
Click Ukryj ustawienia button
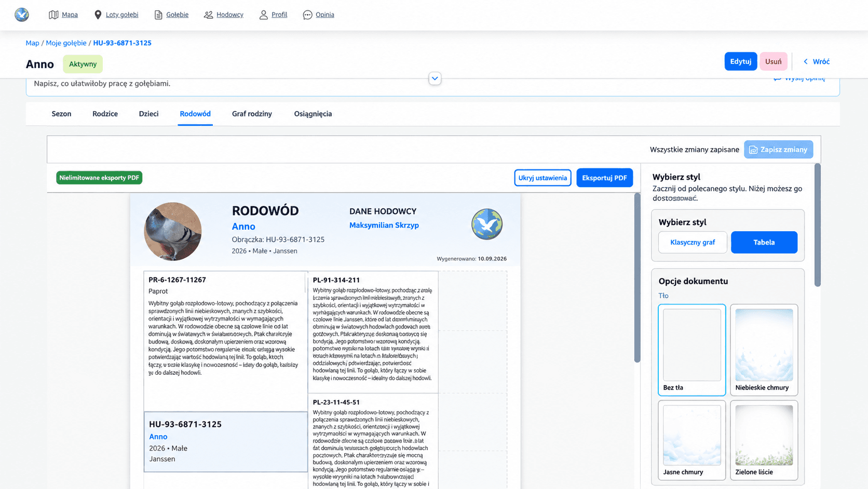coord(542,178)
